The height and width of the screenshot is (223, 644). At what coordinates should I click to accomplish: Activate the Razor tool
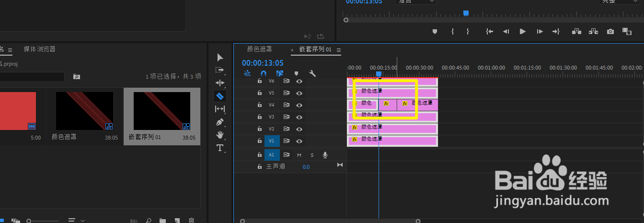(220, 96)
